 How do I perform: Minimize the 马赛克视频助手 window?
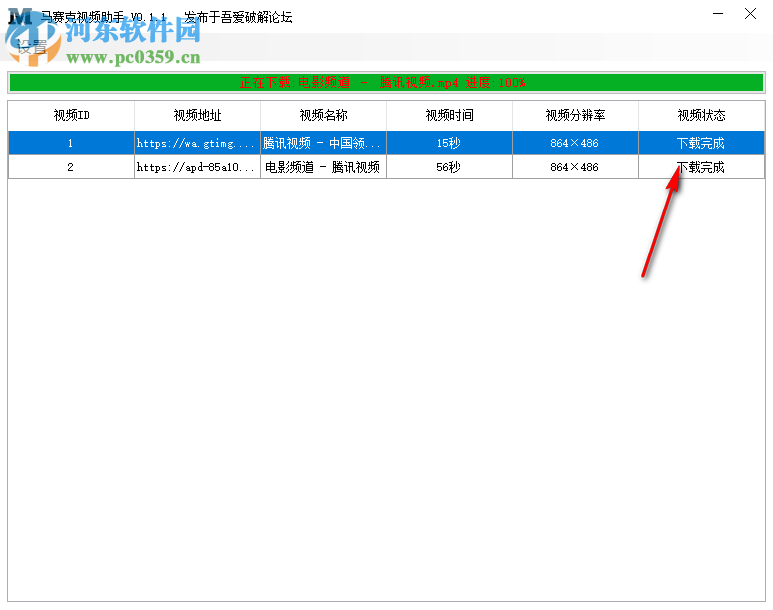(718, 14)
